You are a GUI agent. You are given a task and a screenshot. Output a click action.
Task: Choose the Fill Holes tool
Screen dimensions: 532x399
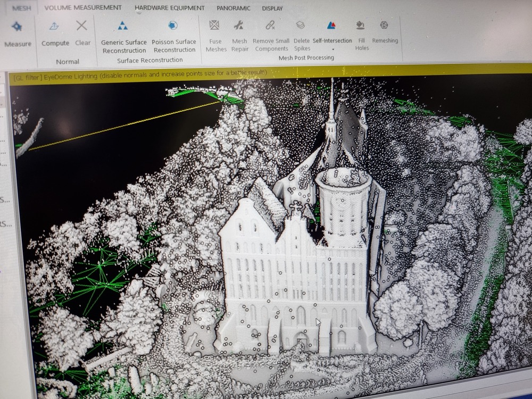click(361, 26)
